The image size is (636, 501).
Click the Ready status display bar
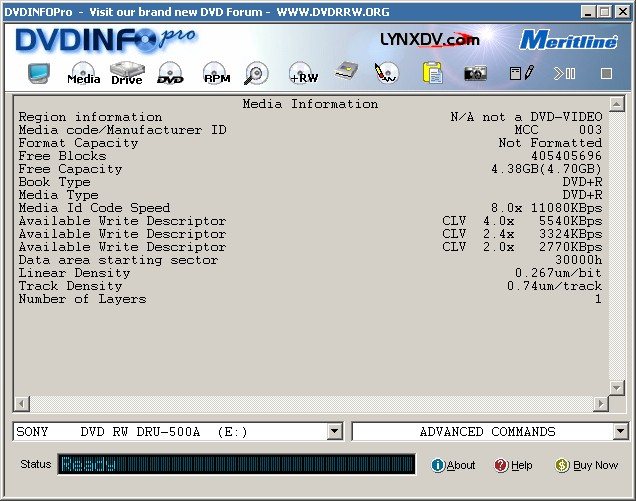point(236,464)
